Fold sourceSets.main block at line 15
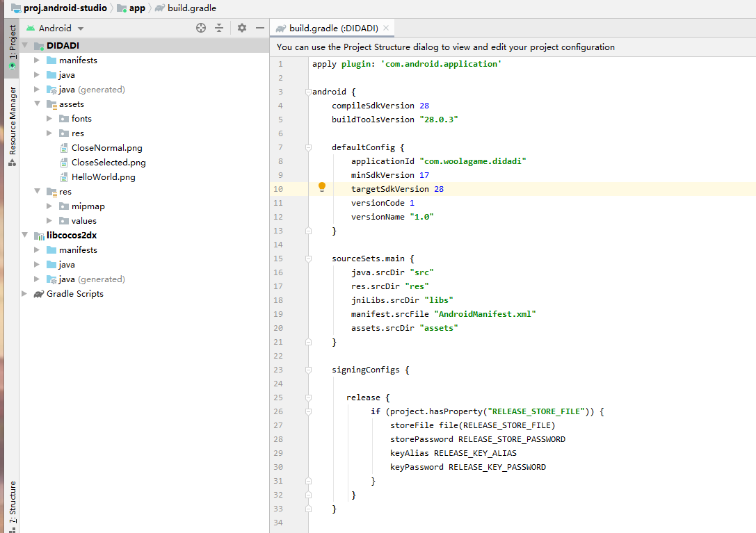Viewport: 756px width, 533px height. pos(308,259)
